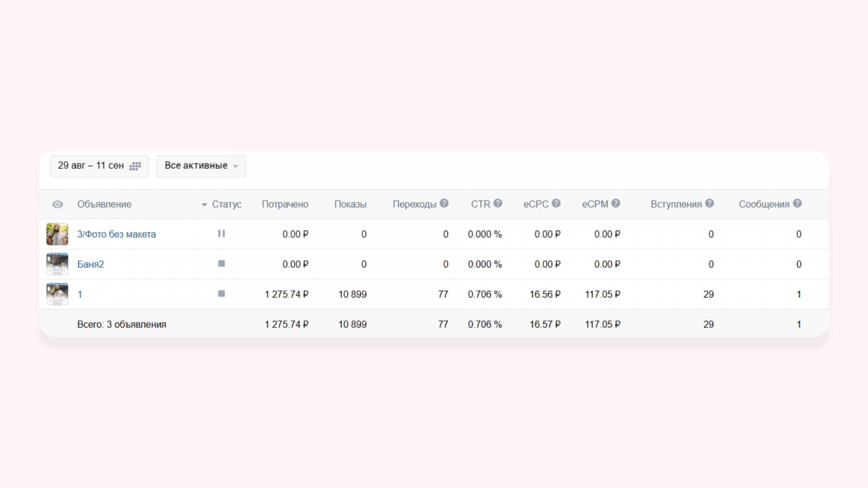Click help icon next to eCPM
Screen dimensions: 868x488
pos(616,203)
